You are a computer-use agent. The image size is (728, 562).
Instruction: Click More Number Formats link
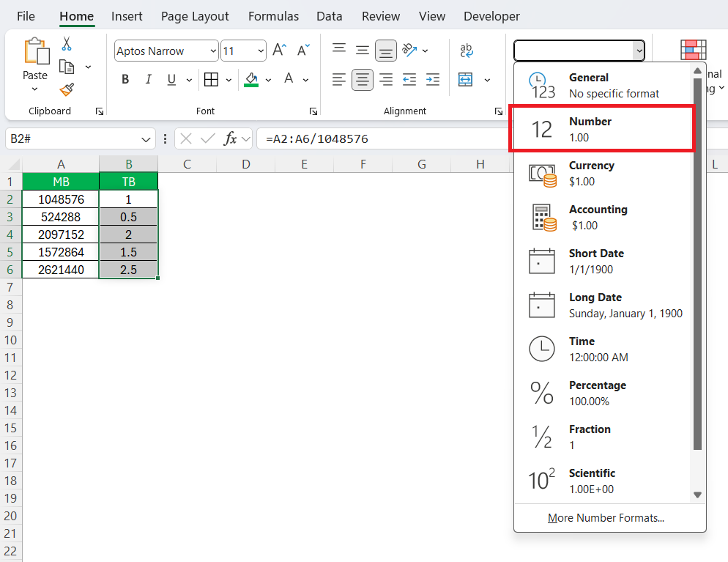606,518
